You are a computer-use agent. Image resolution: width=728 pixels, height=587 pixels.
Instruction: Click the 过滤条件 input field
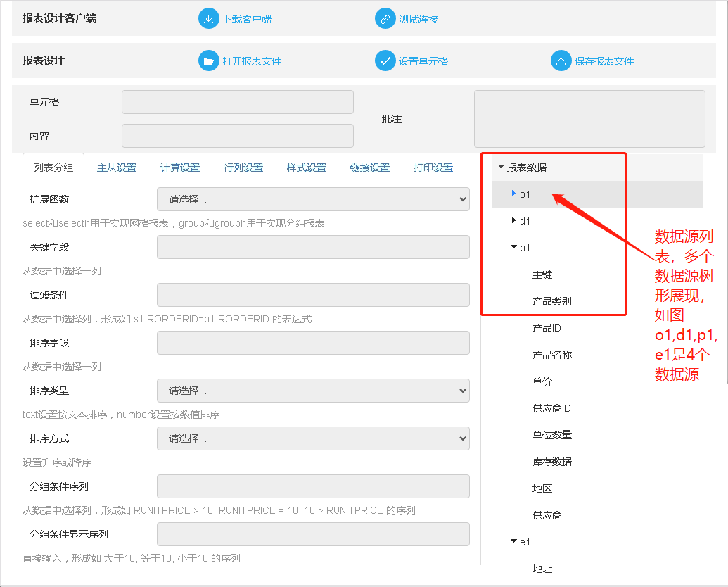pyautogui.click(x=313, y=295)
